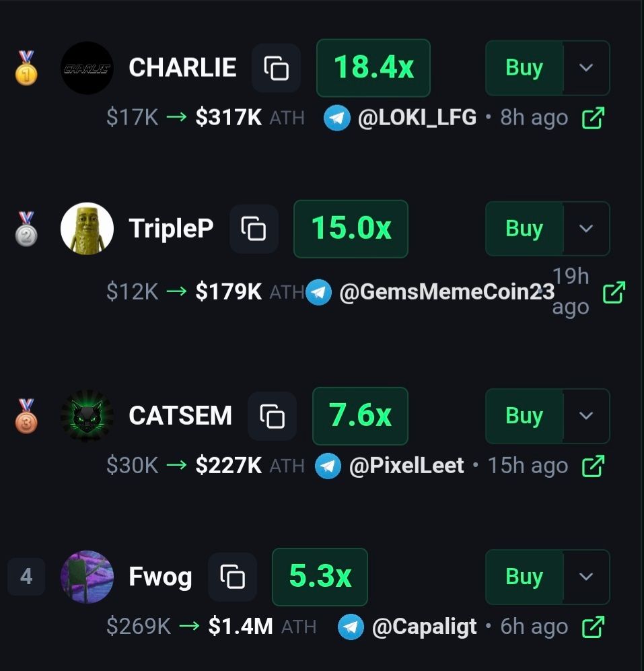
Task: Expand Buy options dropdown for CHARLIE
Action: point(586,67)
